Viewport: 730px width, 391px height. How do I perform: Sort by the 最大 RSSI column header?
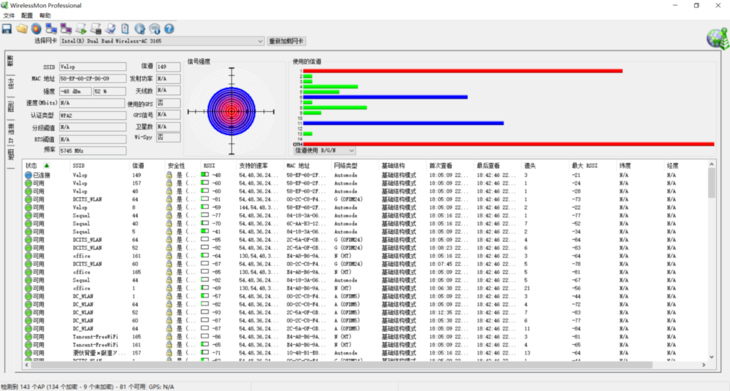(594, 165)
